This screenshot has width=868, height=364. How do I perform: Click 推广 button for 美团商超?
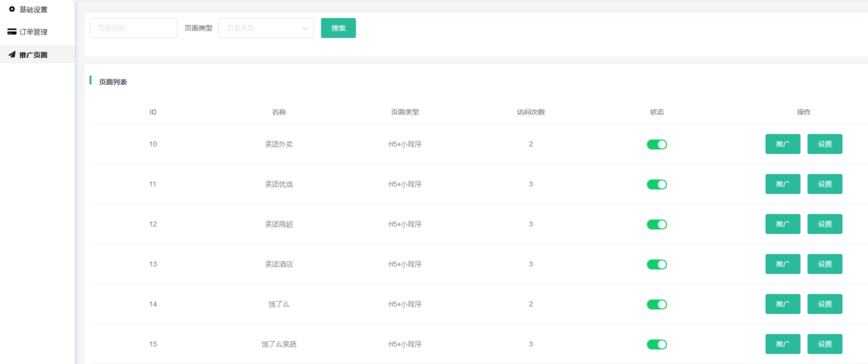tap(783, 224)
